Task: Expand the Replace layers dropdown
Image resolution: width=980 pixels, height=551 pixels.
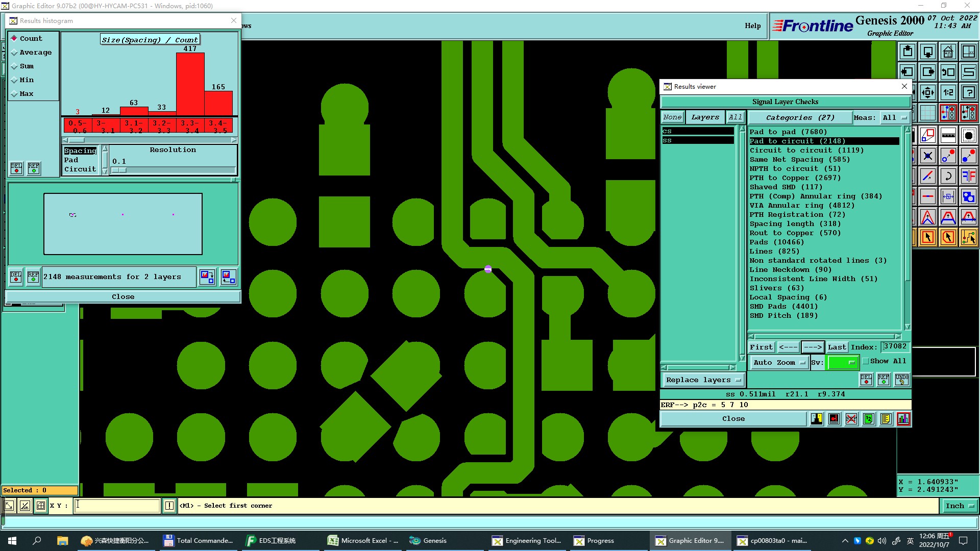Action: (703, 380)
